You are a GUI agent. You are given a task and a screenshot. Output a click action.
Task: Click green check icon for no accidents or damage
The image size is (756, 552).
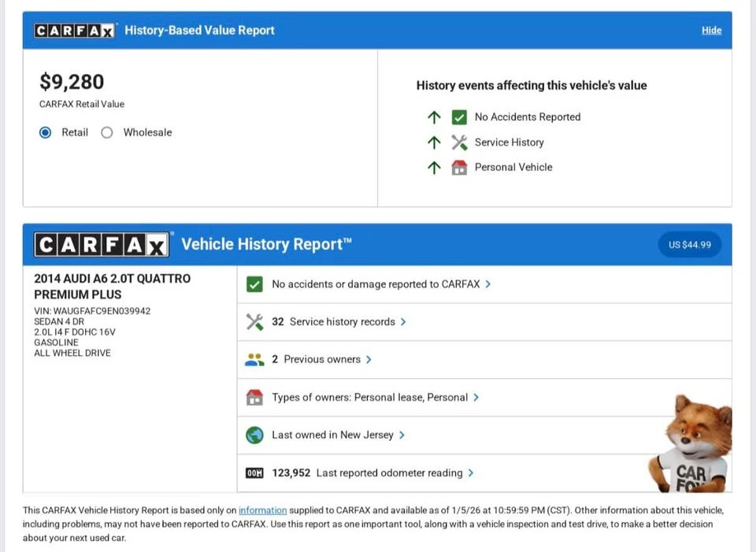point(254,284)
